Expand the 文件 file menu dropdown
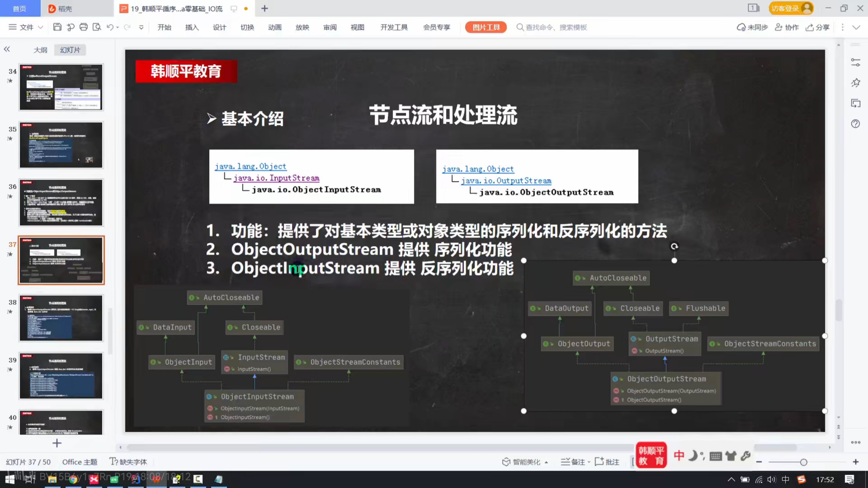 (x=41, y=27)
